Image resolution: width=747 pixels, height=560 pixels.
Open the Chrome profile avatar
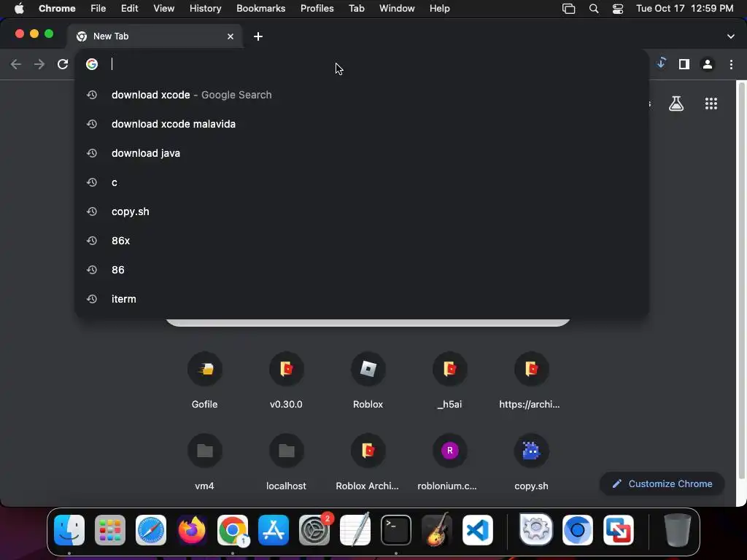point(708,64)
